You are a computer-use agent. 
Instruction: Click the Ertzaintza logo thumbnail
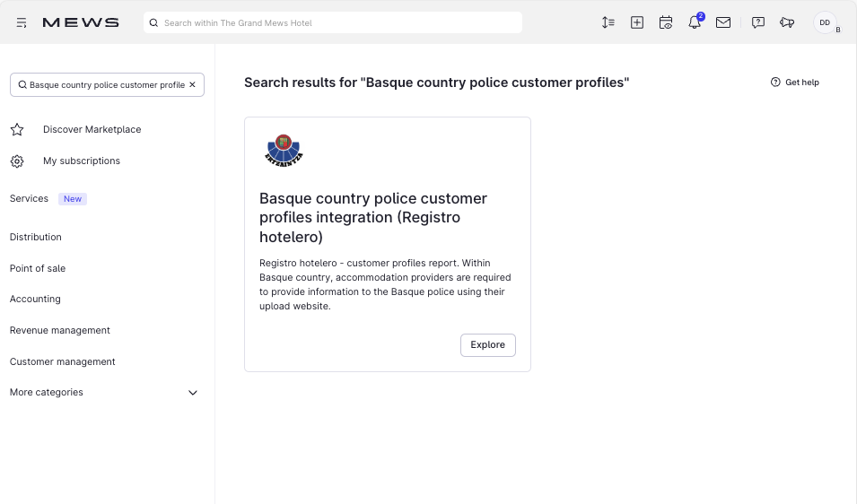click(x=284, y=150)
